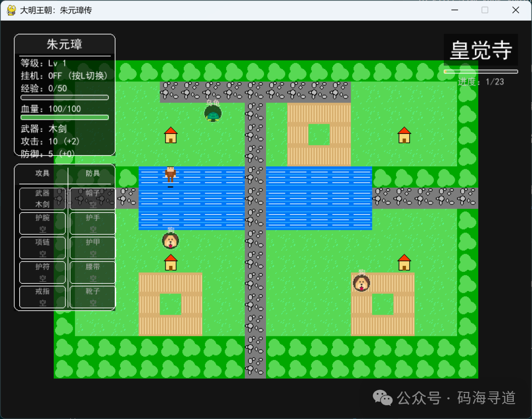Click the green 血量 health bar

point(65,117)
